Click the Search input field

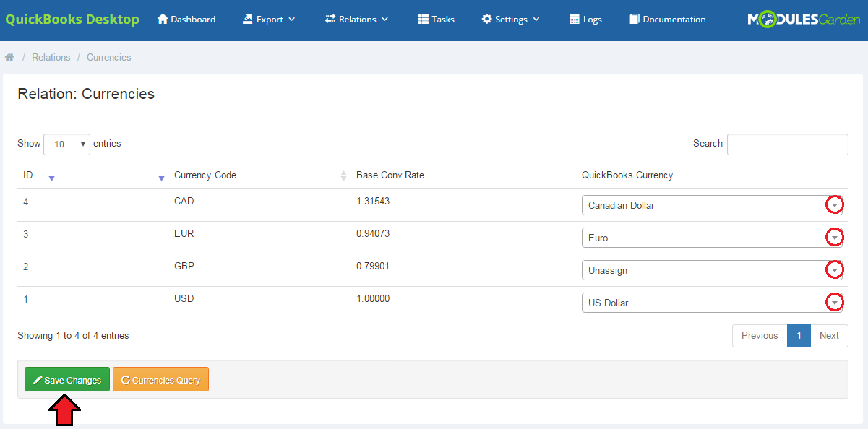[788, 144]
